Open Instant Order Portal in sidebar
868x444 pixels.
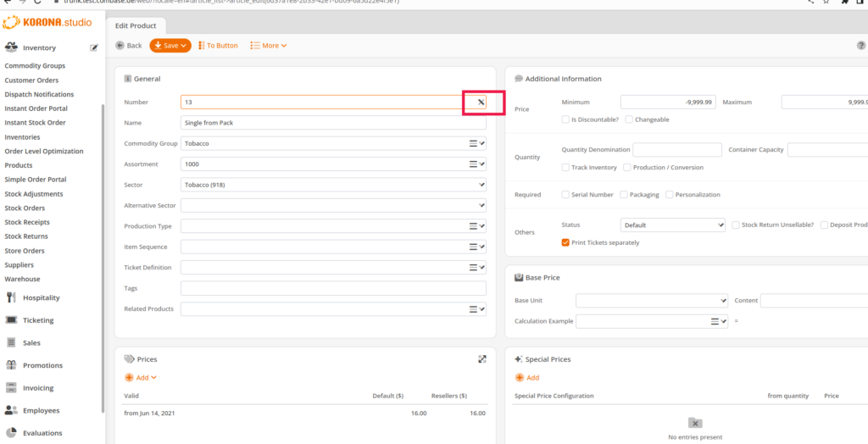pos(36,108)
